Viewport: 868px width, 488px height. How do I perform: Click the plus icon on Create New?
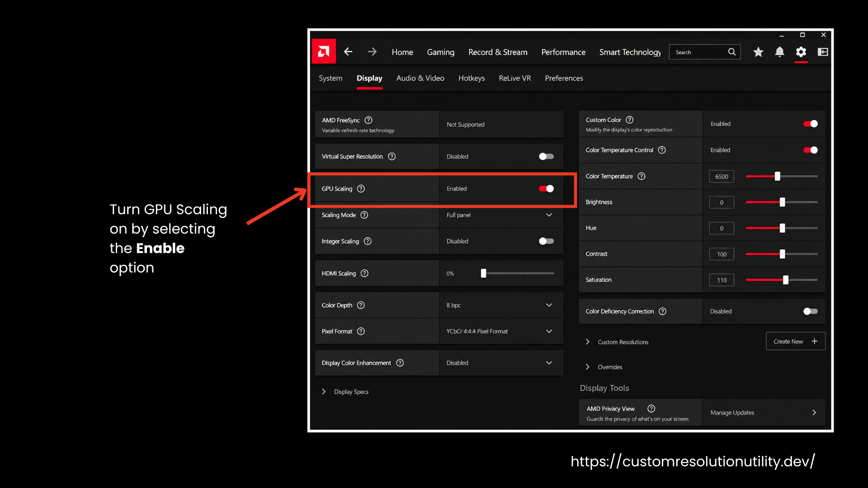[x=815, y=342]
